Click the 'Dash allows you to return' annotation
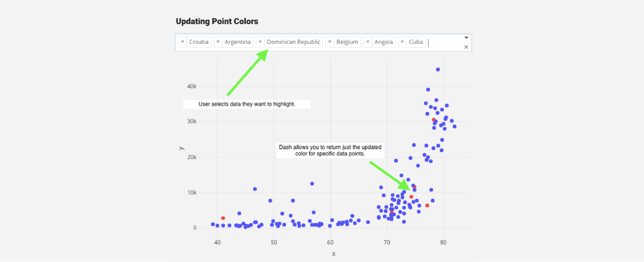Image resolution: width=644 pixels, height=262 pixels. point(330,150)
